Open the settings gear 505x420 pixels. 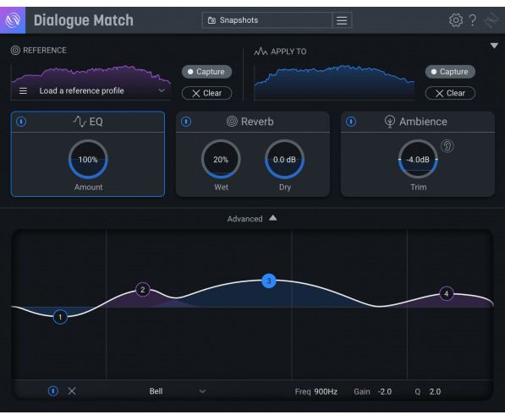pyautogui.click(x=456, y=20)
